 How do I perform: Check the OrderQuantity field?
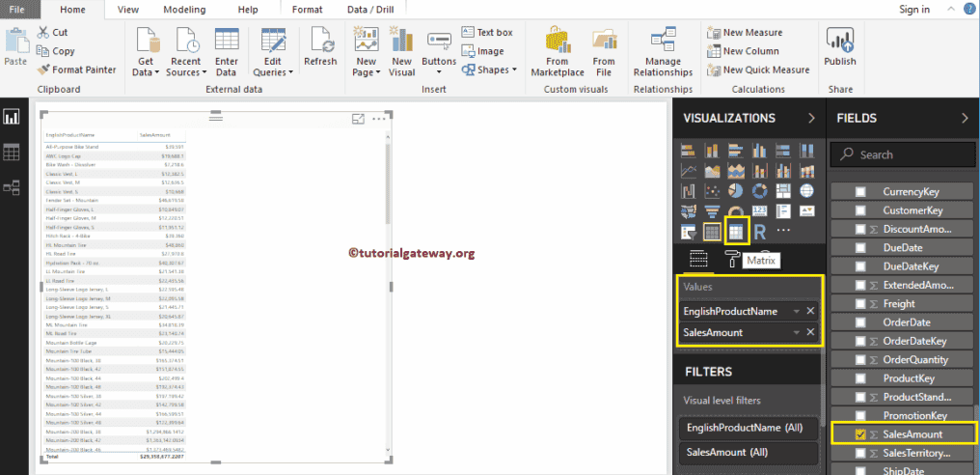coord(860,360)
